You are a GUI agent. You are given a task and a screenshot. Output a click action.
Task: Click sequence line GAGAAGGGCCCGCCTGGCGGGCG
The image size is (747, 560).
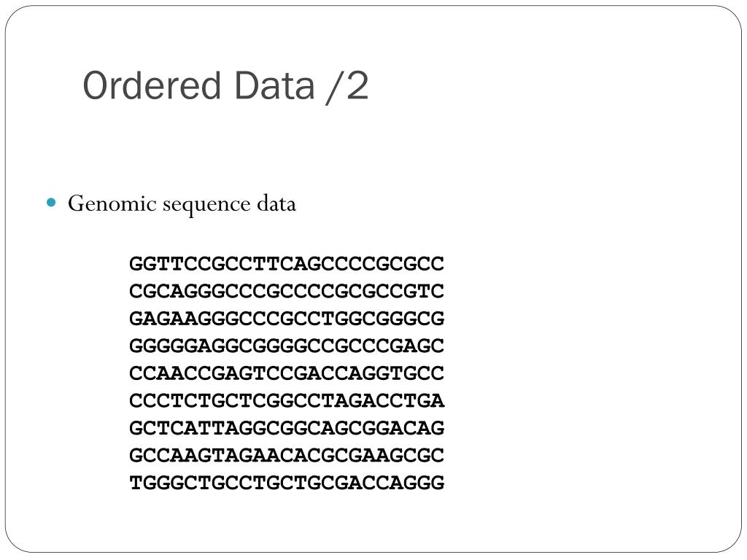[x=287, y=318]
